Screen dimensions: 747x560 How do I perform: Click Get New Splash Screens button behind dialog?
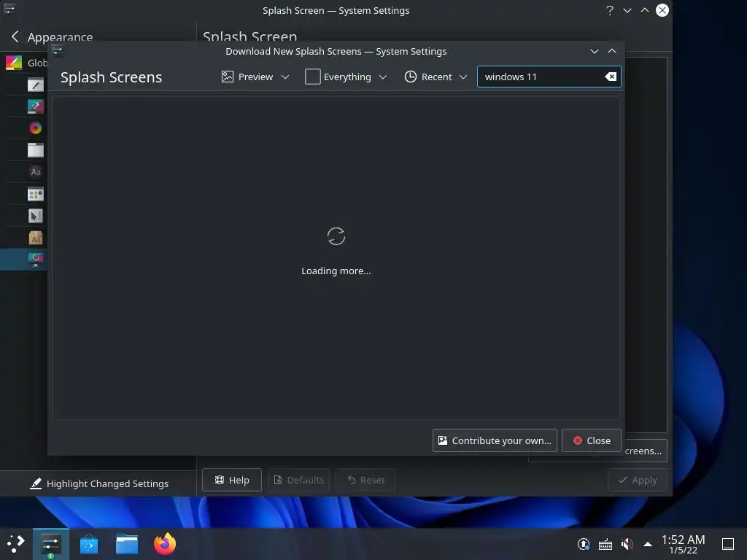pos(644,451)
